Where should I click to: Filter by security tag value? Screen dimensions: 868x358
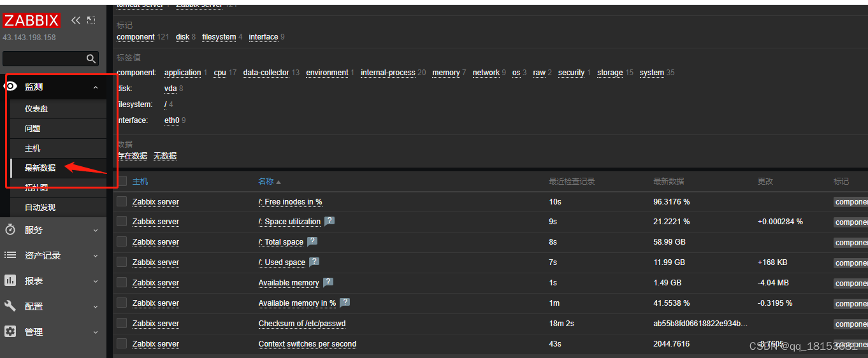[x=571, y=73]
